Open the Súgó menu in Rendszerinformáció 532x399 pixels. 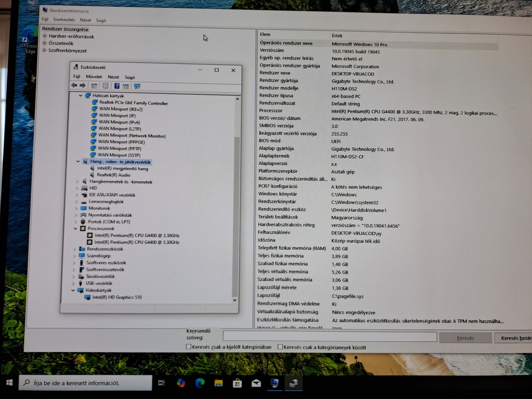click(101, 20)
